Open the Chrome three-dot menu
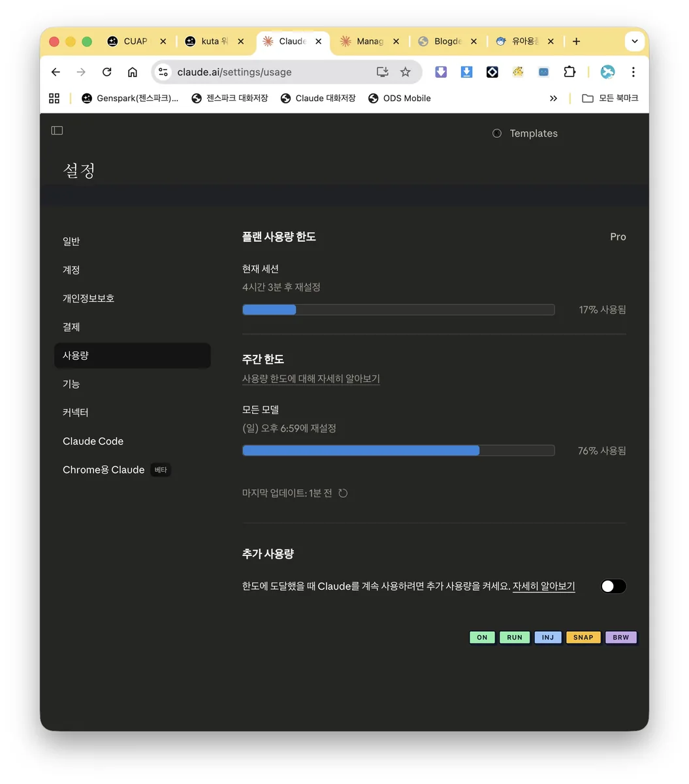Image resolution: width=689 pixels, height=784 pixels. 633,72
